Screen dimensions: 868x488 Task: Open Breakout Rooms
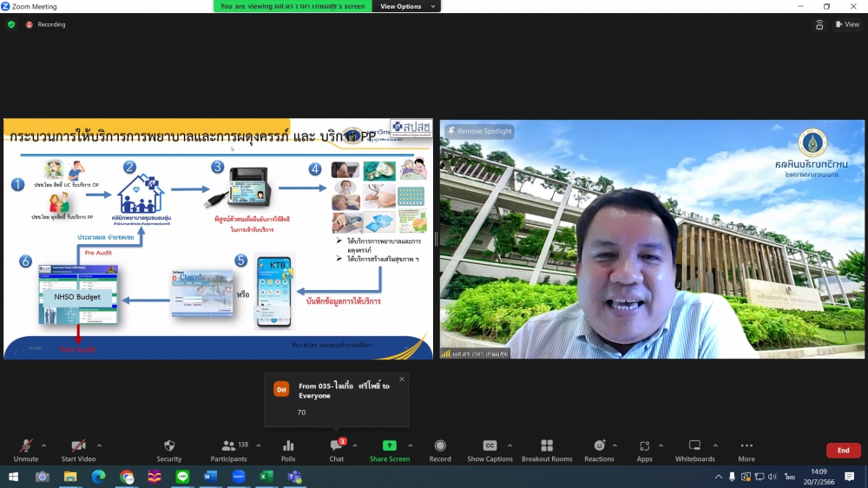click(x=547, y=451)
